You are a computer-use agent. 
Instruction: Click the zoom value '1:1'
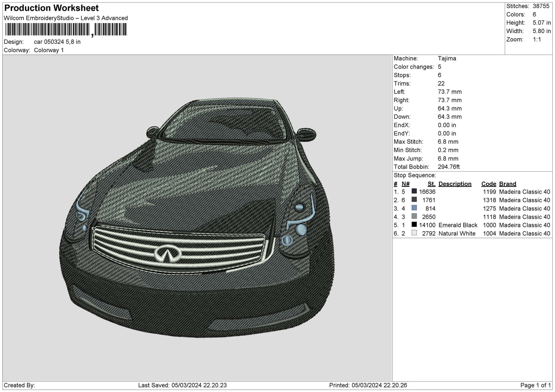(537, 40)
